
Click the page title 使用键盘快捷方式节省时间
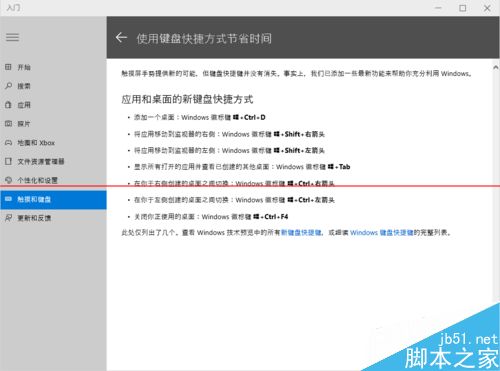click(x=204, y=38)
